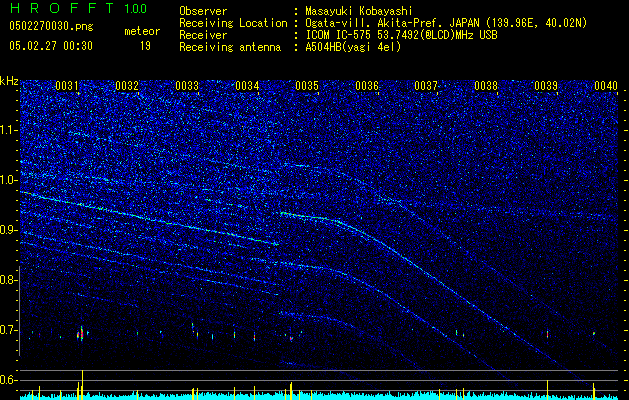
Task: Click the 'Observer' field label
Action: coord(203,11)
